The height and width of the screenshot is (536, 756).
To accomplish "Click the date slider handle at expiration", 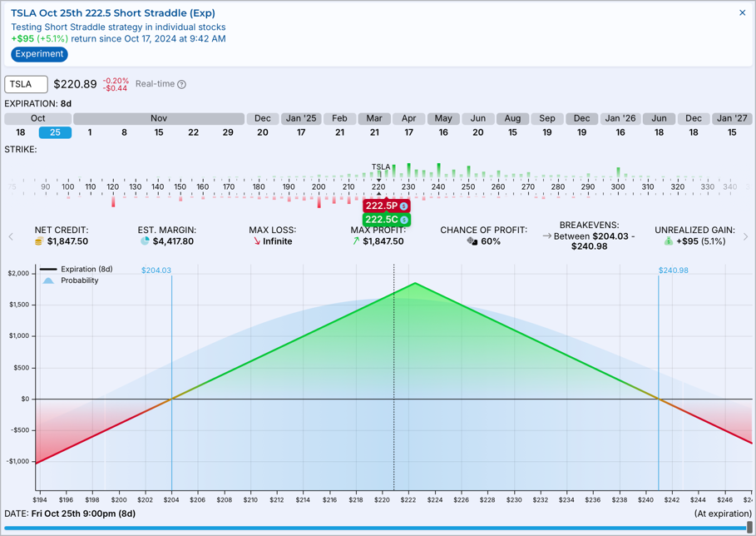I will coord(749,526).
